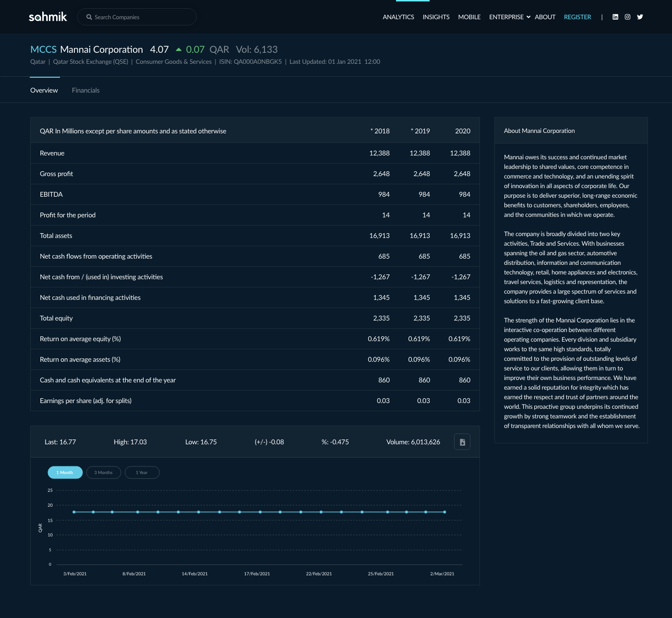Expand the ENTERPRISE dropdown menu
The width and height of the screenshot is (672, 618).
pos(510,17)
